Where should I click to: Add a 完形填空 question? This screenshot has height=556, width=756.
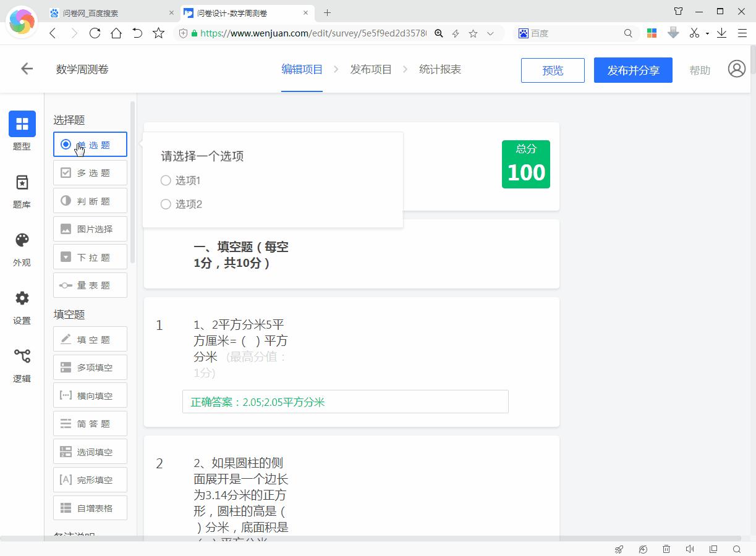pyautogui.click(x=90, y=479)
